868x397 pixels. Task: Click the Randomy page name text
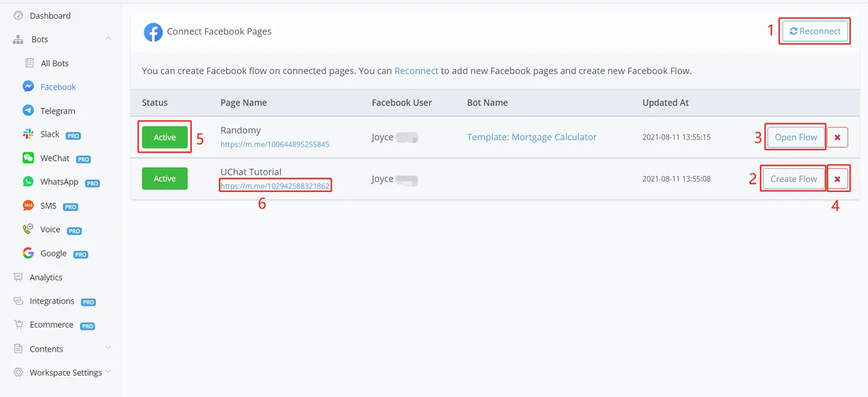tap(240, 130)
